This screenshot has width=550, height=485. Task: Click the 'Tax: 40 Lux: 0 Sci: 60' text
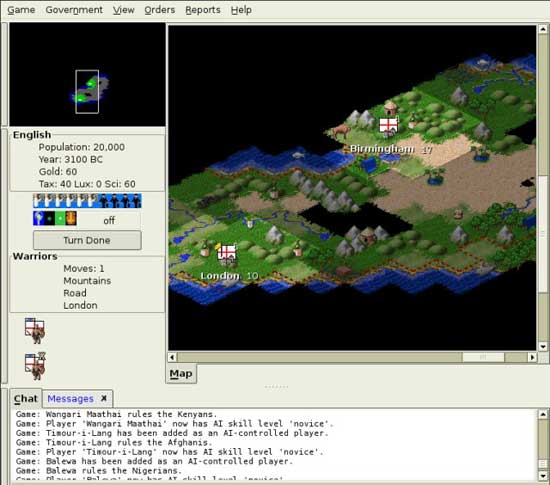(x=87, y=184)
